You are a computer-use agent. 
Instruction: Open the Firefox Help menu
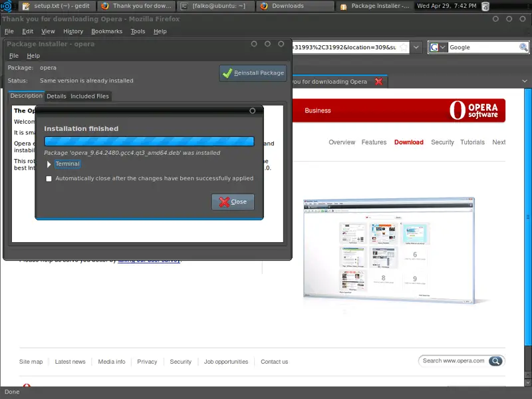coord(160,31)
